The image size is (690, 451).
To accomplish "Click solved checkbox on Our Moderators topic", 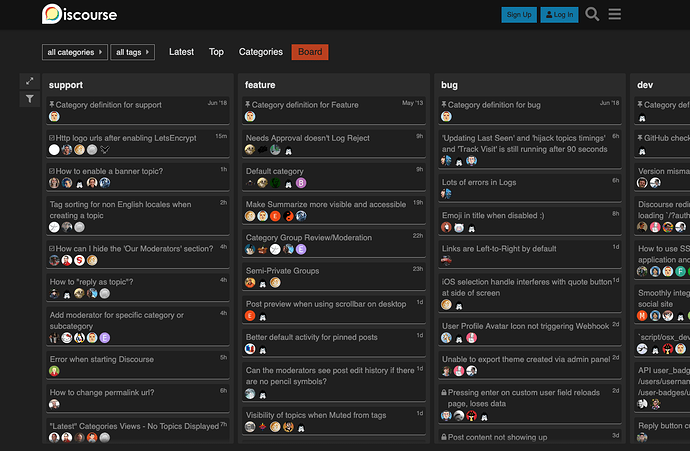I will click(x=51, y=249).
